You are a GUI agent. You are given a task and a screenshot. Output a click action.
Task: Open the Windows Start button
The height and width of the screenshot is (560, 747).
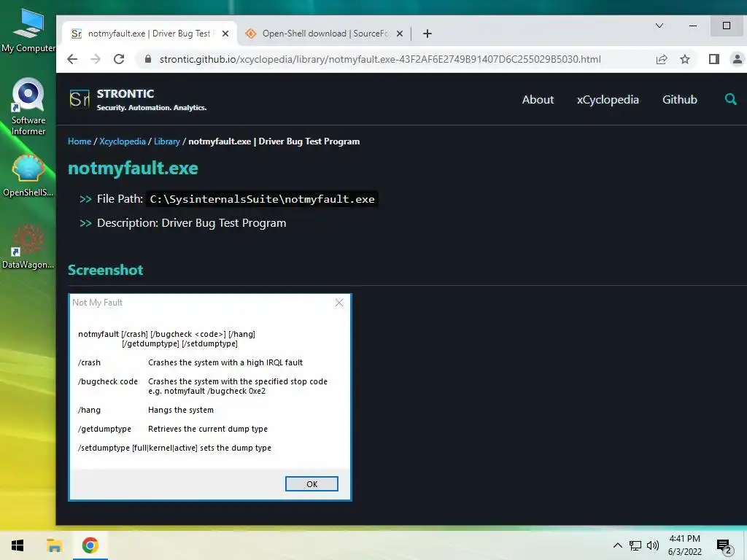[18, 545]
